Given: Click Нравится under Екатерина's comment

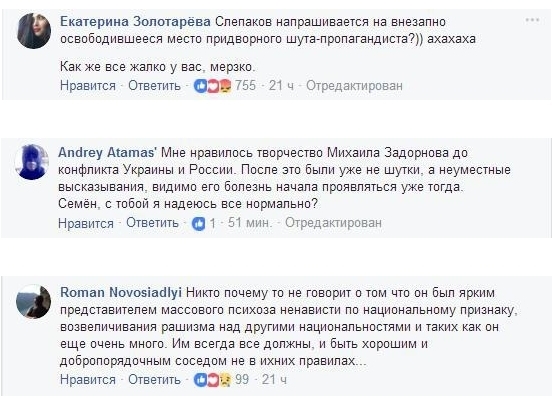Looking at the screenshot, I should tap(88, 86).
